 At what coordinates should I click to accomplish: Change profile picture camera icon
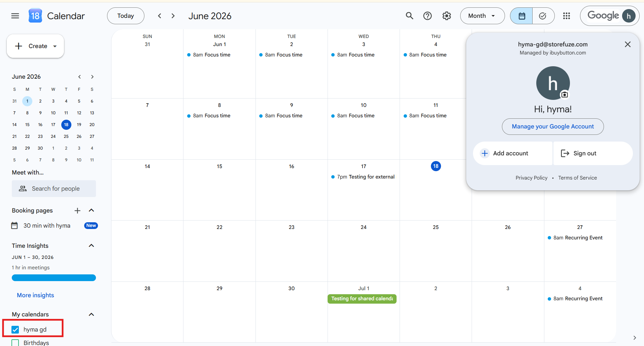coord(565,95)
